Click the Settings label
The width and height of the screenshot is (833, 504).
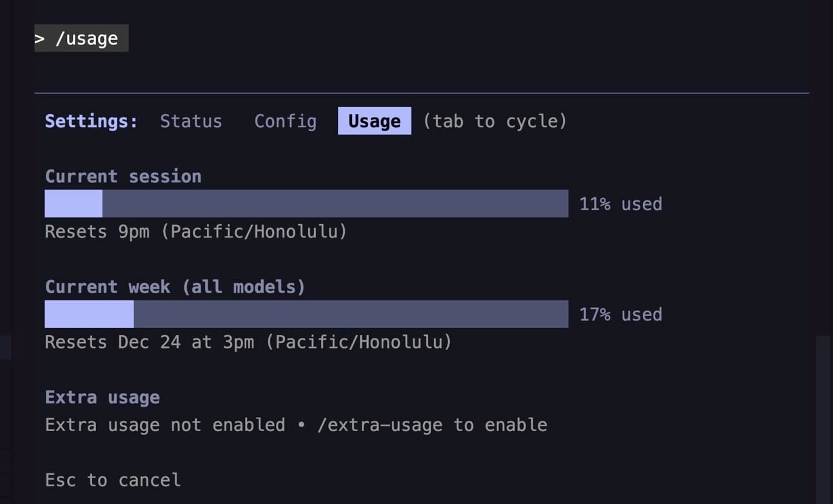90,121
